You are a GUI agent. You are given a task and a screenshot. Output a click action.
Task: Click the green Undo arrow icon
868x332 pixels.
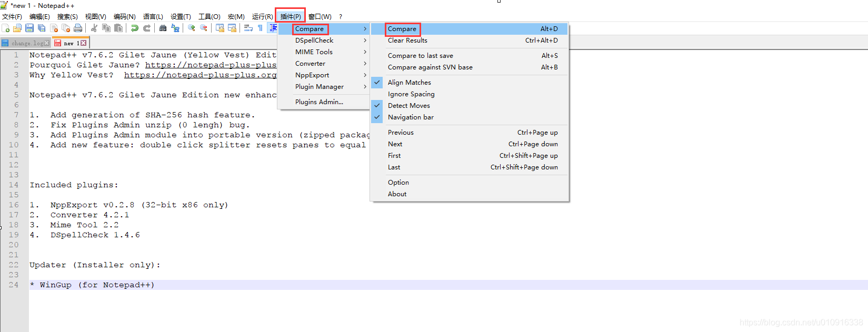(x=135, y=28)
